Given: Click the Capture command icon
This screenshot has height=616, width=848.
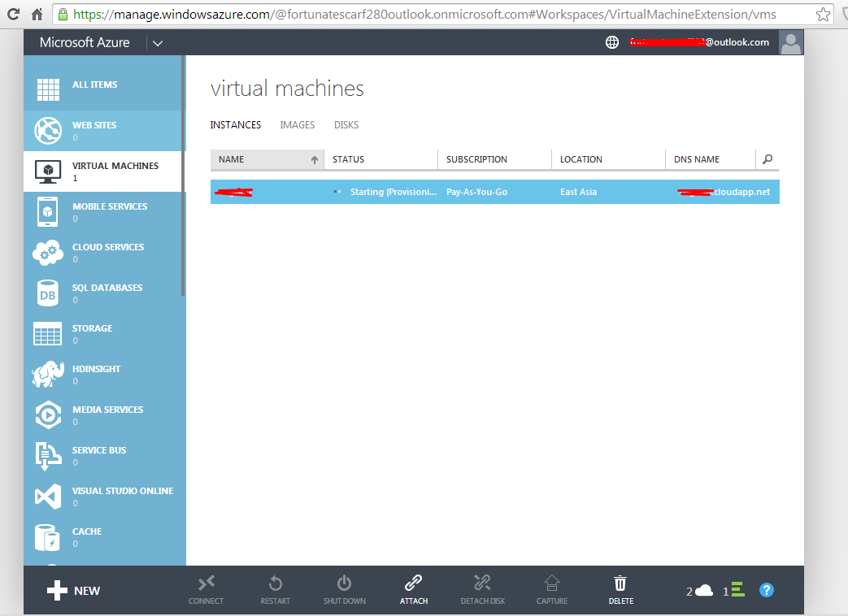Looking at the screenshot, I should 551,583.
